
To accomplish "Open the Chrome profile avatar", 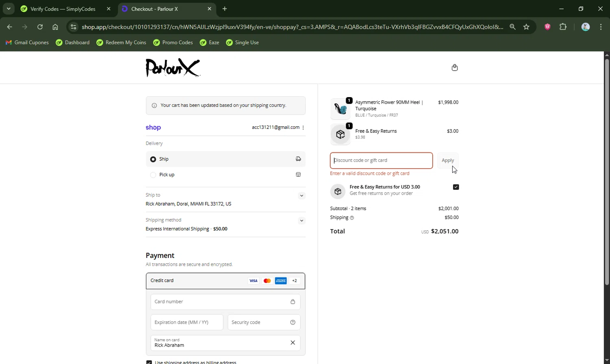I will click(586, 27).
